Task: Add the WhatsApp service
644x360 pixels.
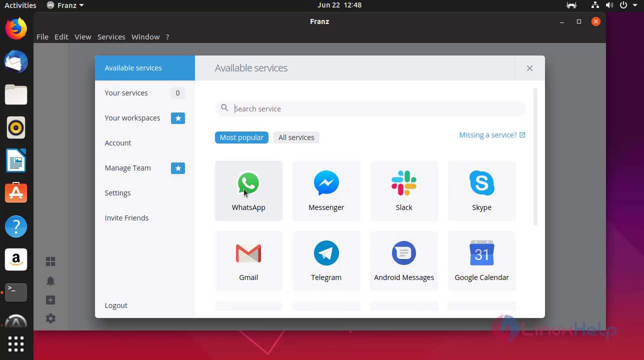Action: (x=248, y=190)
